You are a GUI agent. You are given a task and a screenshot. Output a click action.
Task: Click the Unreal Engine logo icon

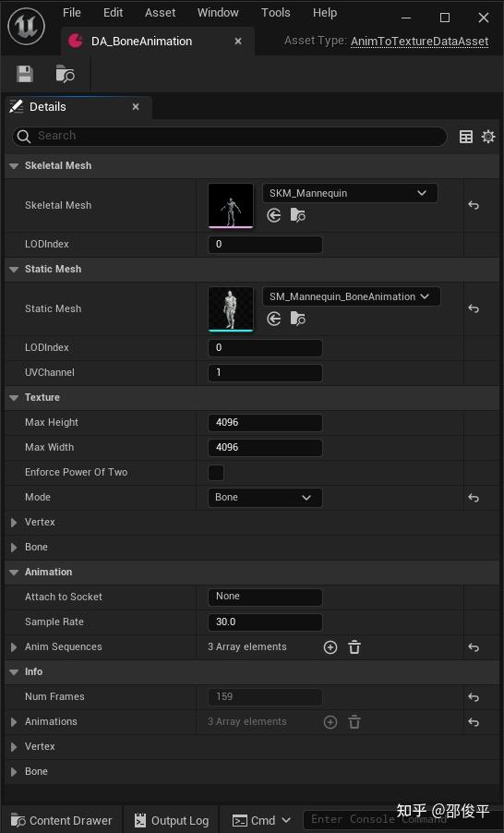pos(26,26)
